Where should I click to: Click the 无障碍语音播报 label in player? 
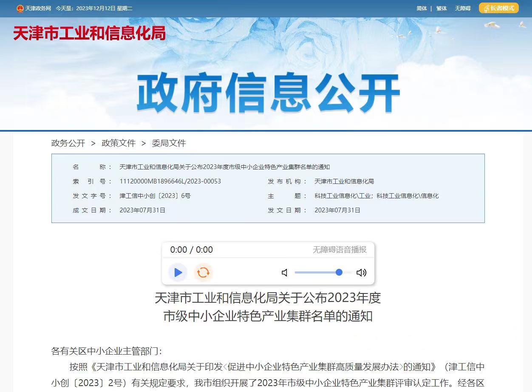[x=340, y=250]
